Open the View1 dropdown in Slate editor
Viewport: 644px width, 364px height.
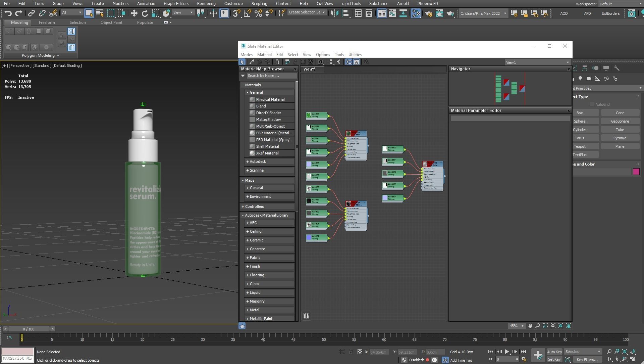point(537,62)
